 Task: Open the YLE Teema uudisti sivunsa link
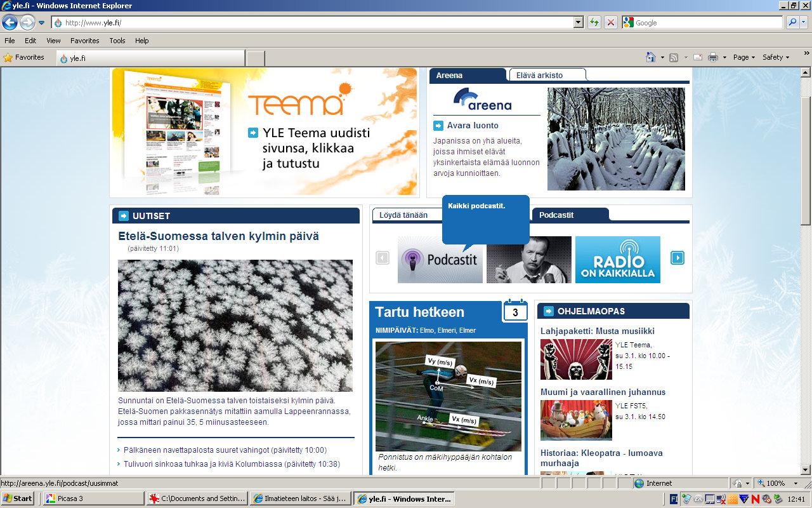point(316,148)
